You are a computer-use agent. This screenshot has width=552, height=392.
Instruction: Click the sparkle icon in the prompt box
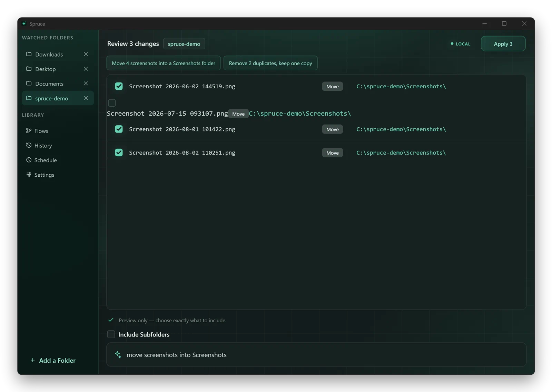pos(118,354)
